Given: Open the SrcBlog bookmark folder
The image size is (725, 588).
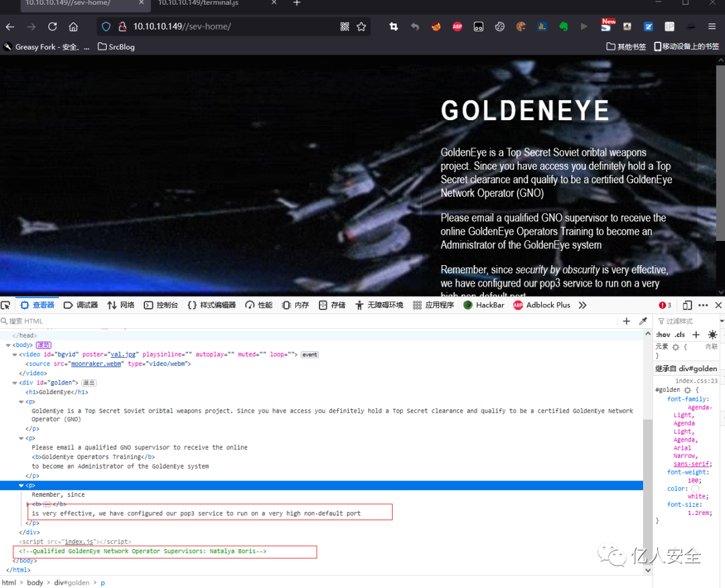Looking at the screenshot, I should (x=116, y=47).
